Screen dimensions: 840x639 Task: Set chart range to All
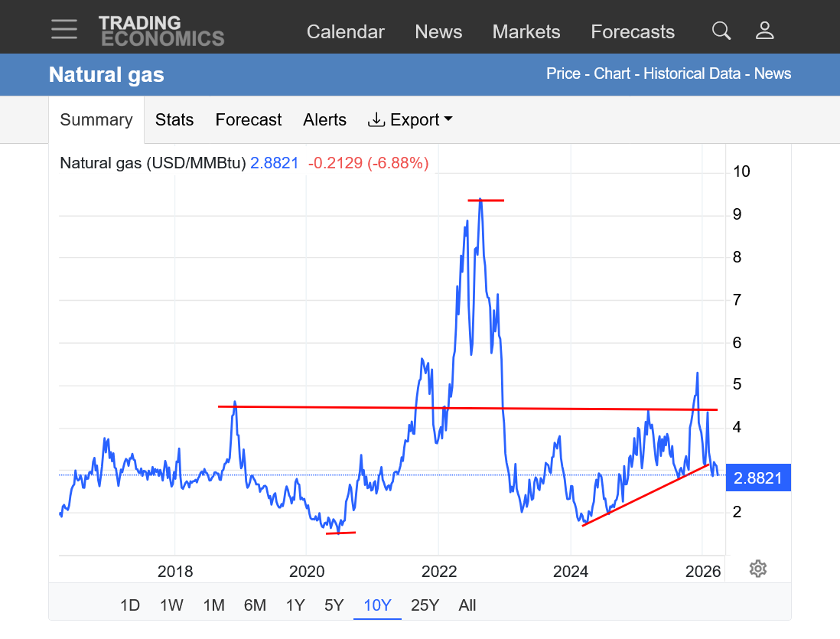[x=467, y=605]
